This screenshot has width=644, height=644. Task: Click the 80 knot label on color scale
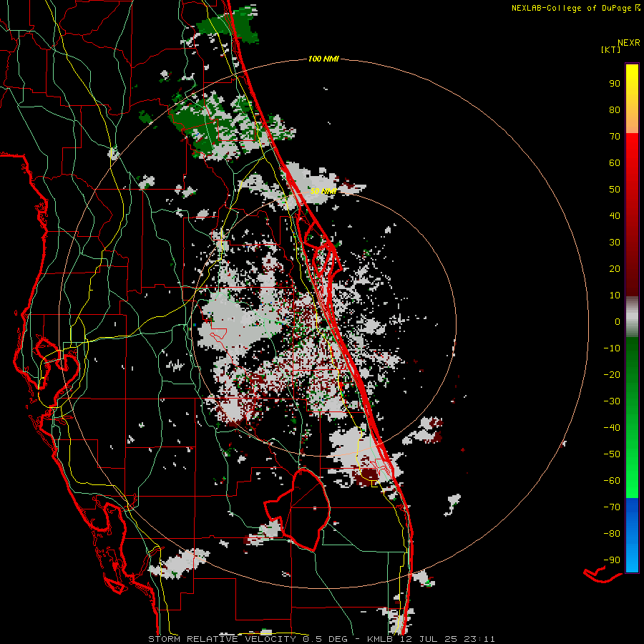point(615,109)
